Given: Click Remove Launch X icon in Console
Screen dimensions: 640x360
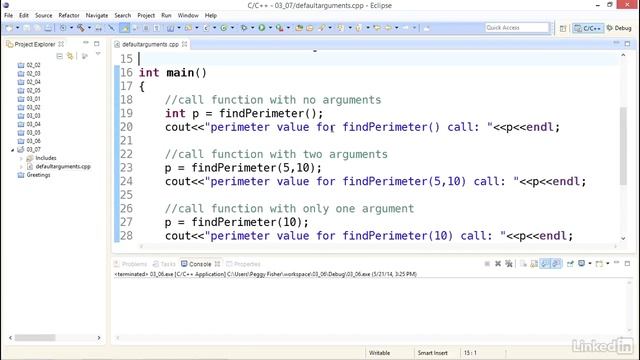Looking at the screenshot, I should (x=498, y=264).
